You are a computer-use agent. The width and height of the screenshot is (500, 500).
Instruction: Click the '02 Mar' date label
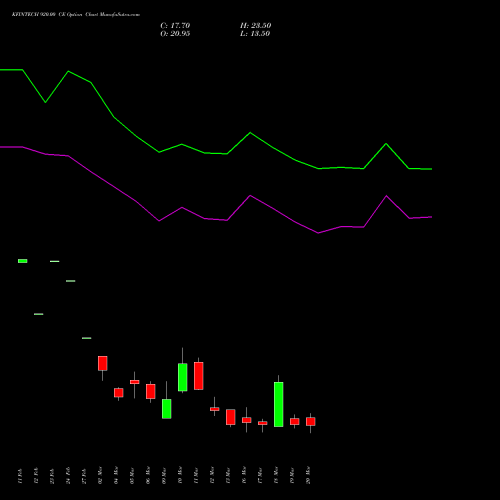100,476
